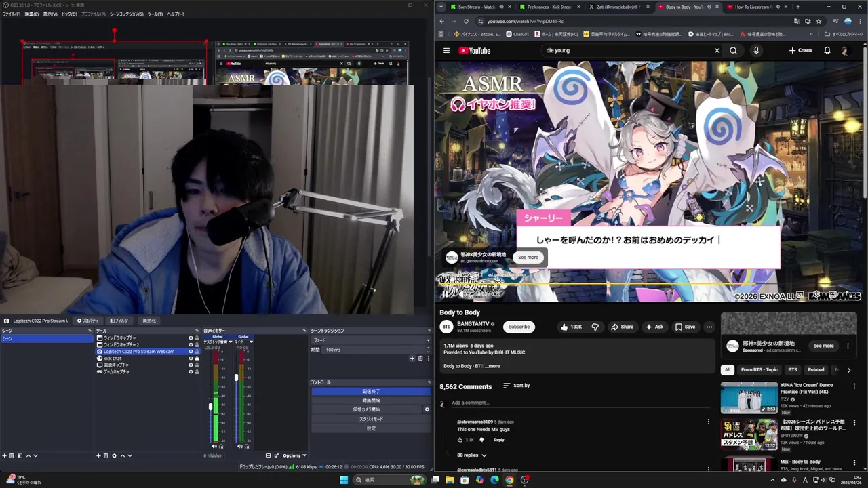This screenshot has width=868, height=488.
Task: Add a transition with plus in Scene Transitions
Action: pyautogui.click(x=412, y=358)
